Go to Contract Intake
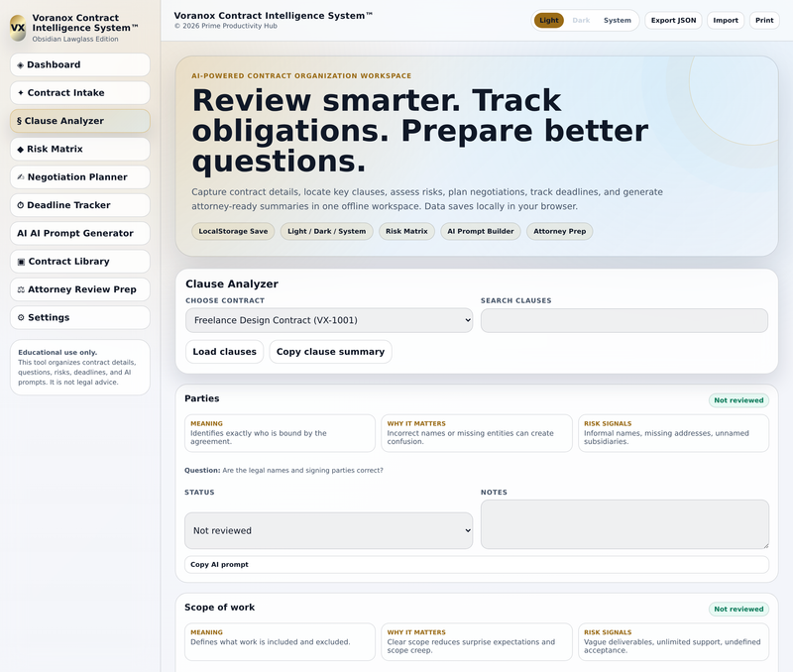The height and width of the screenshot is (672, 793). tap(80, 93)
